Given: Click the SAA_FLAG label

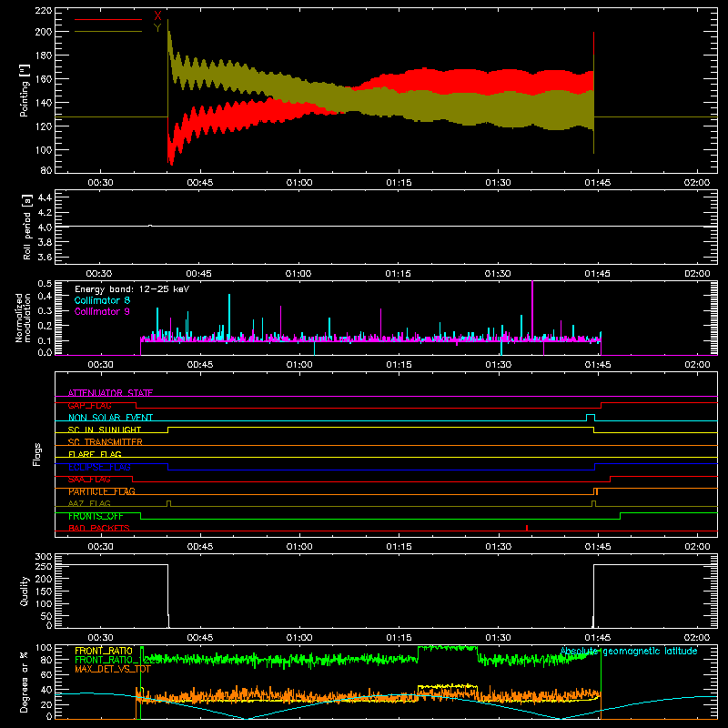Looking at the screenshot, I should [x=89, y=480].
